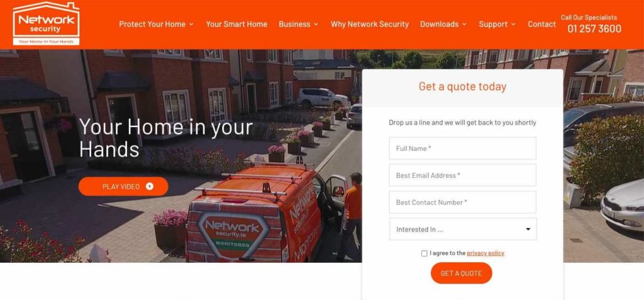Click the Get a Quote button
The image size is (644, 300).
461,274
